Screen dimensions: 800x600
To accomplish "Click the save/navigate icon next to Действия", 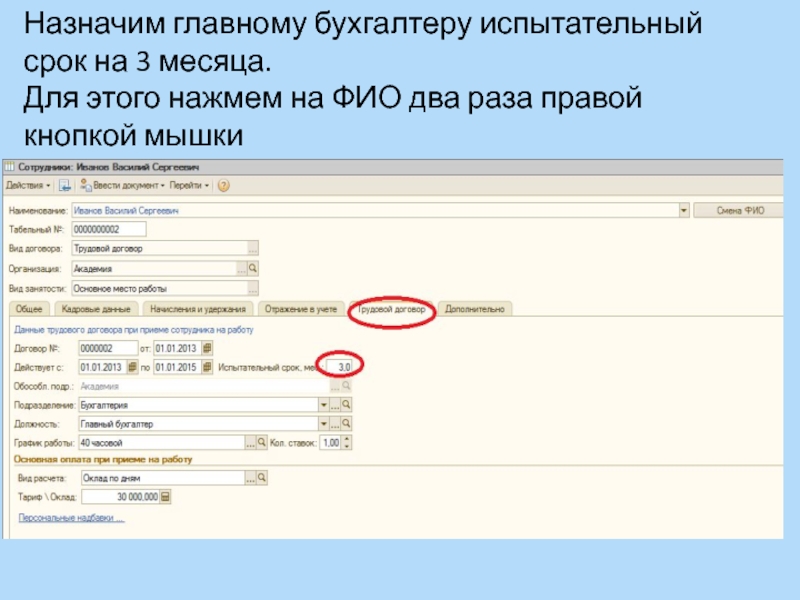I will [64, 185].
